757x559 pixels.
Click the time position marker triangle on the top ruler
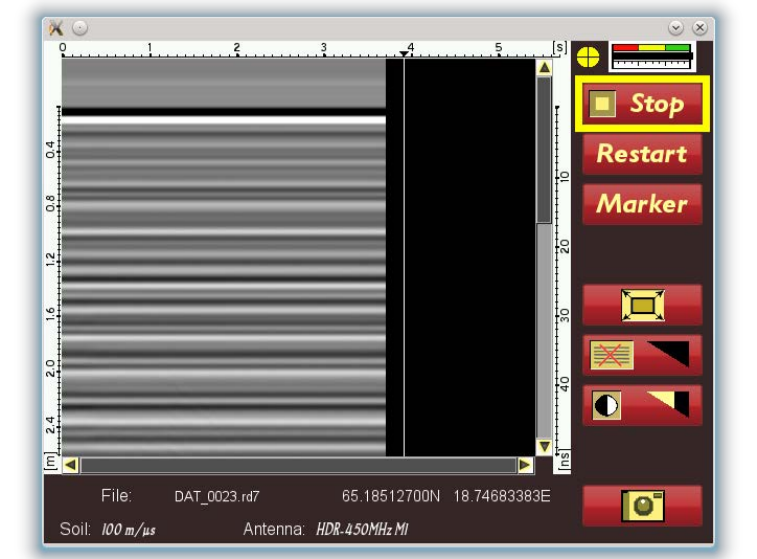[404, 54]
